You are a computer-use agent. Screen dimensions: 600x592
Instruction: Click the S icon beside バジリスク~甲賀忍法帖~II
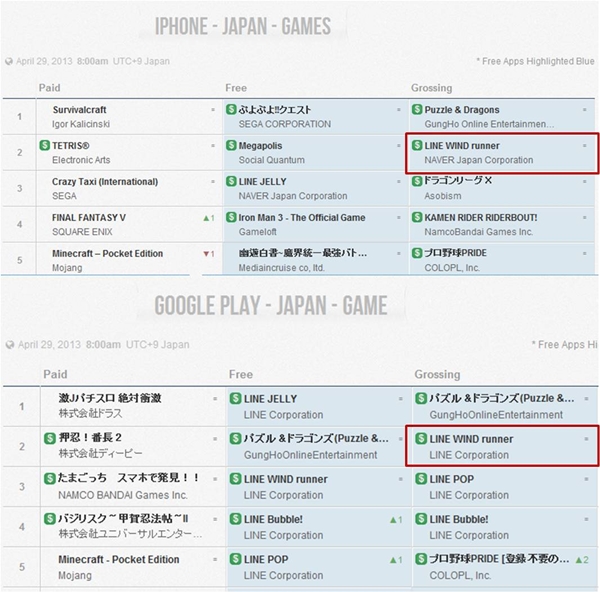tap(50, 519)
